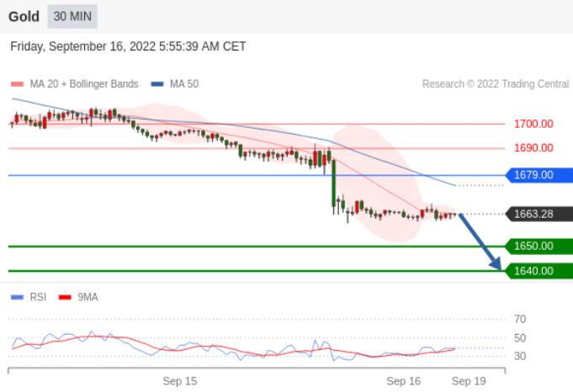Click the RSI 70 level label

(x=520, y=320)
